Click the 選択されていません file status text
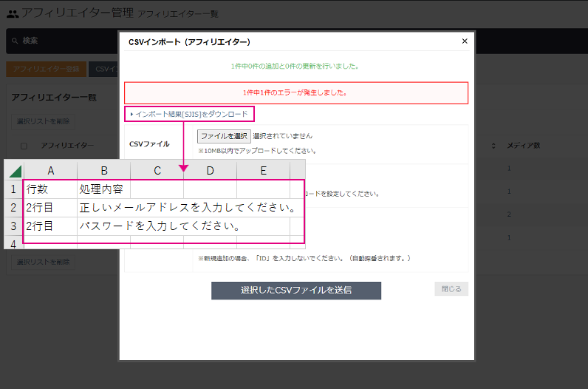588x389 pixels. pyautogui.click(x=282, y=136)
